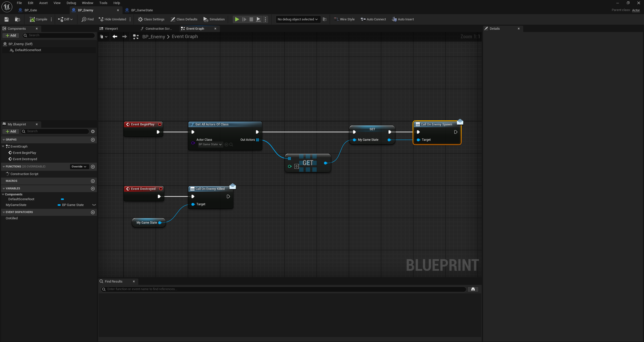644x342 pixels.
Task: Toggle Auto Connect option
Action: point(373,19)
